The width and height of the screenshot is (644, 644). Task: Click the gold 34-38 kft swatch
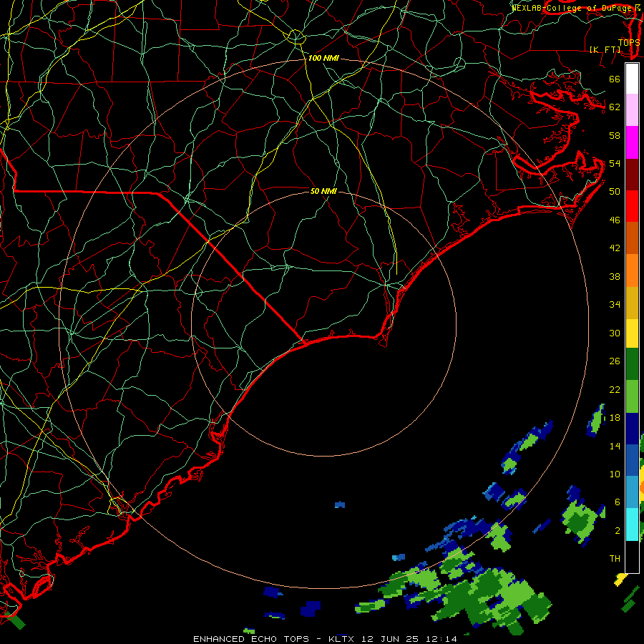point(632,302)
